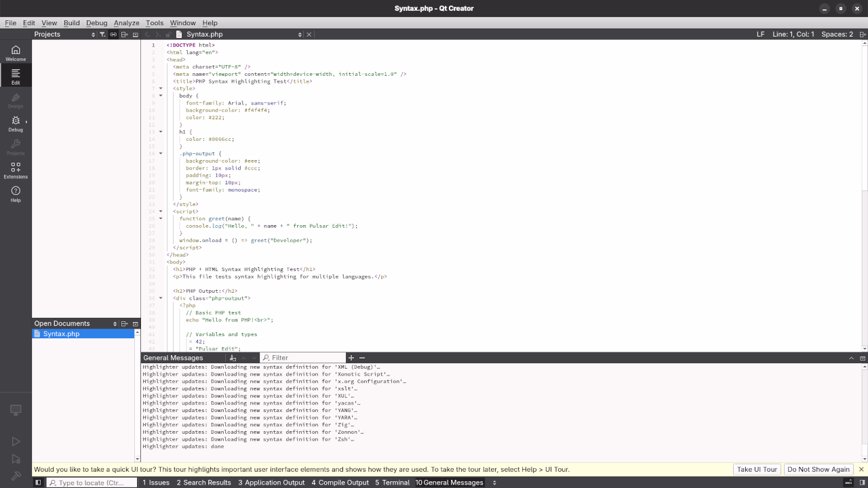Open the Help menu

210,22
